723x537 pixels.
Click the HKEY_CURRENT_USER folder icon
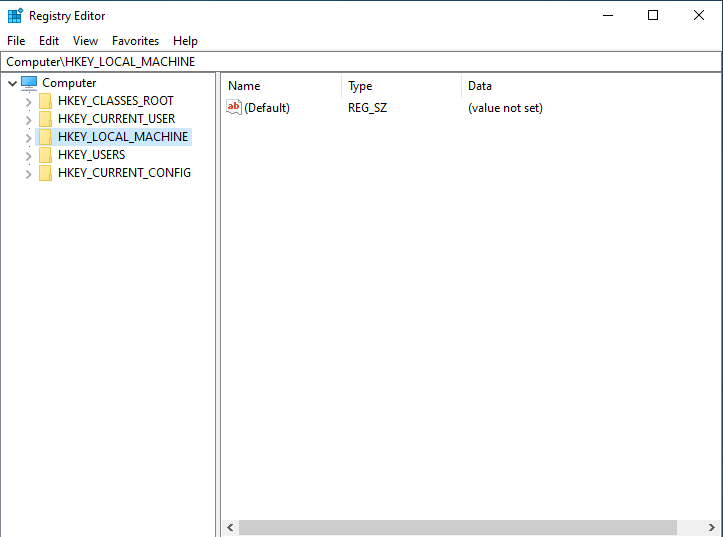[45, 119]
